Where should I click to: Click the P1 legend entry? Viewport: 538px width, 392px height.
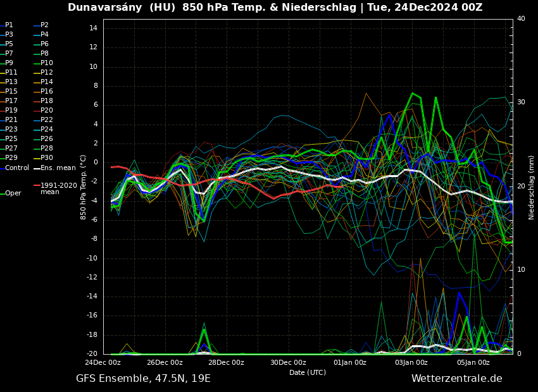click(x=9, y=25)
